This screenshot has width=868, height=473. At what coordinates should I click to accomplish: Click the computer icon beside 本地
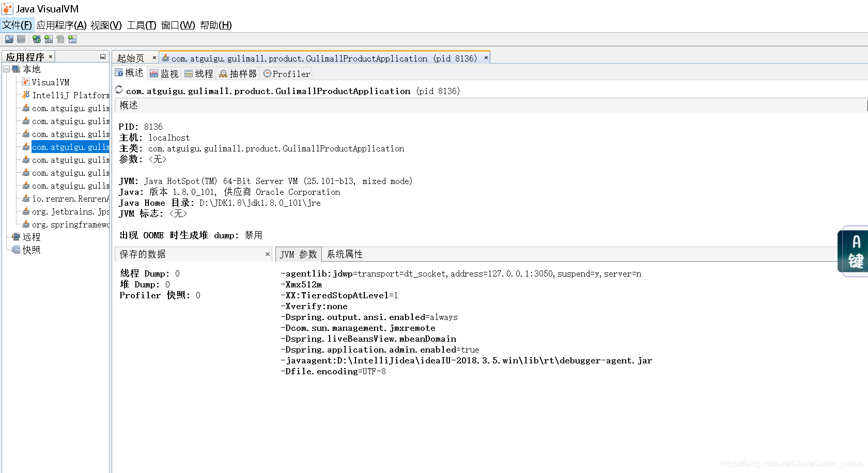point(16,69)
